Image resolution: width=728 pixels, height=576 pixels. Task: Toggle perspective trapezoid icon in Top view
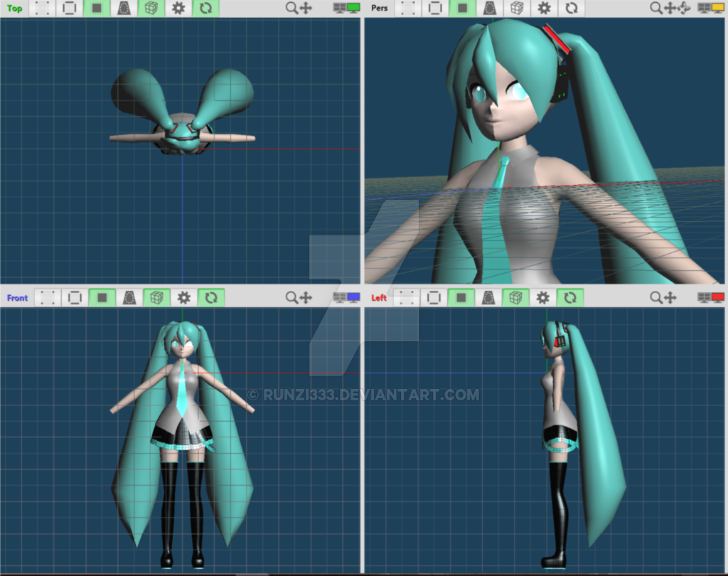124,8
